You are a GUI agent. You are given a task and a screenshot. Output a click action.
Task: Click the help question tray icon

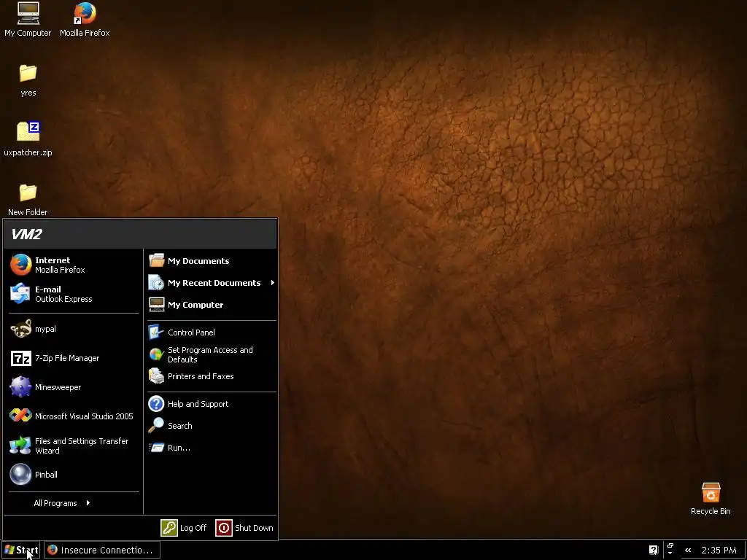tap(653, 550)
